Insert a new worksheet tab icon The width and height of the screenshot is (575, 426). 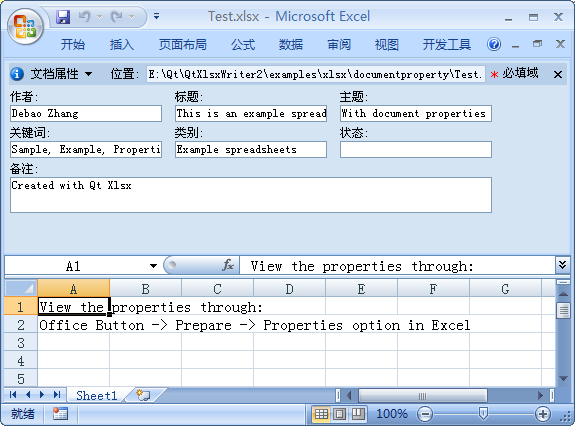(x=143, y=395)
